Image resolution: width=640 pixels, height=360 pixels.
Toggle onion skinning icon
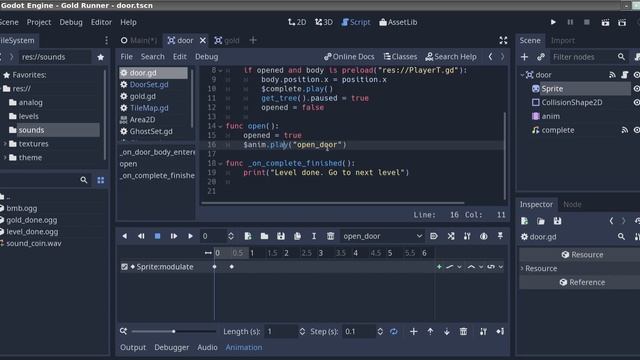point(484,236)
